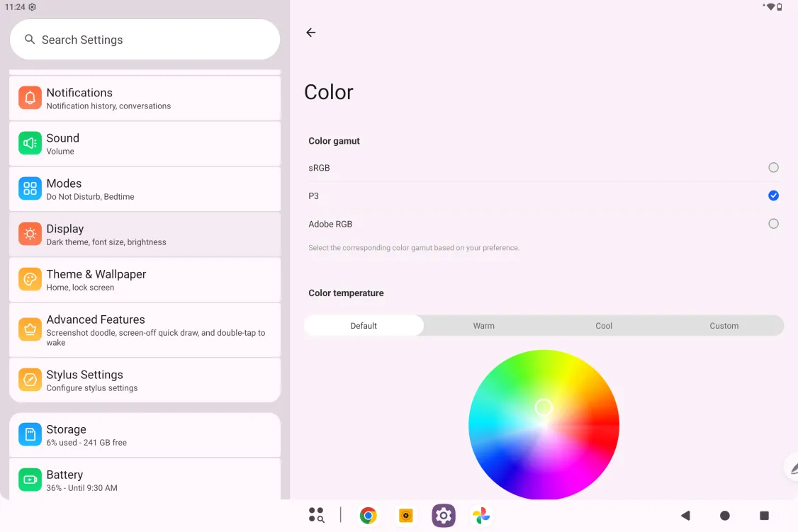Switch color temperature to Default
798x532 pixels.
coord(364,326)
